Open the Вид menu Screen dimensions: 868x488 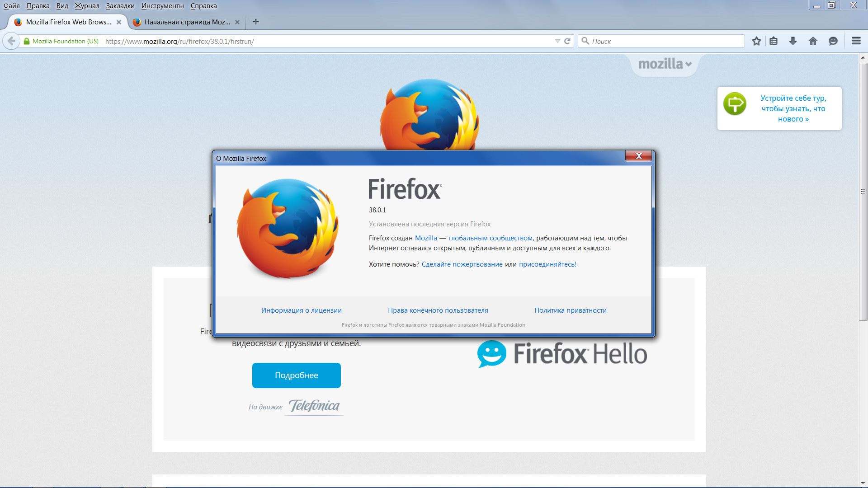click(x=62, y=6)
